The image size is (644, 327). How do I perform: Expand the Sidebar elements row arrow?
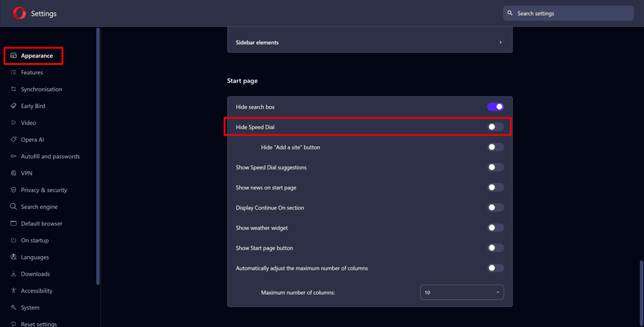click(x=500, y=42)
